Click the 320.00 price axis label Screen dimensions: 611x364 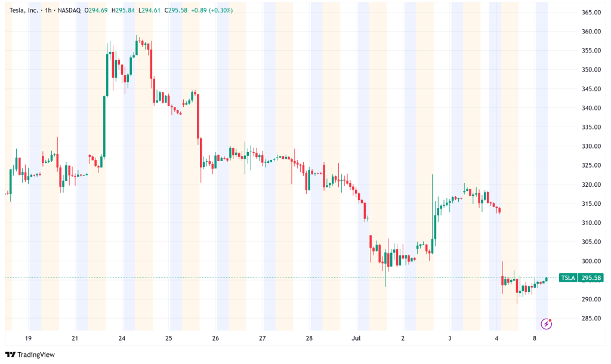[x=591, y=185]
